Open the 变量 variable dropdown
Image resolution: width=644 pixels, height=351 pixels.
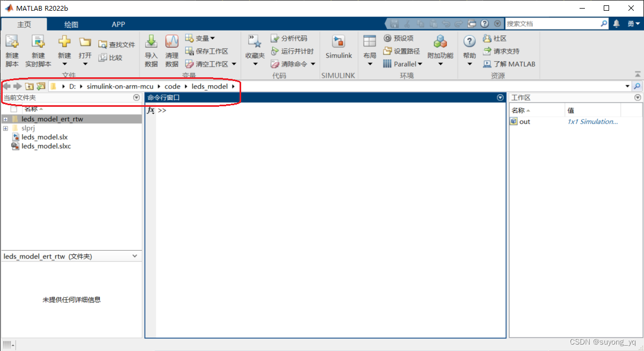200,38
